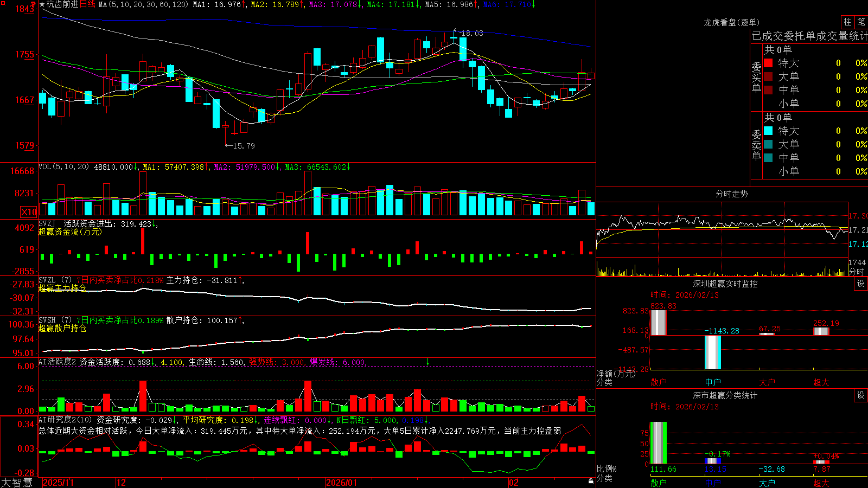Screen dimensions: 868x488
Task: Click the cyan 特大 sell-order swatch
Action: pos(768,131)
